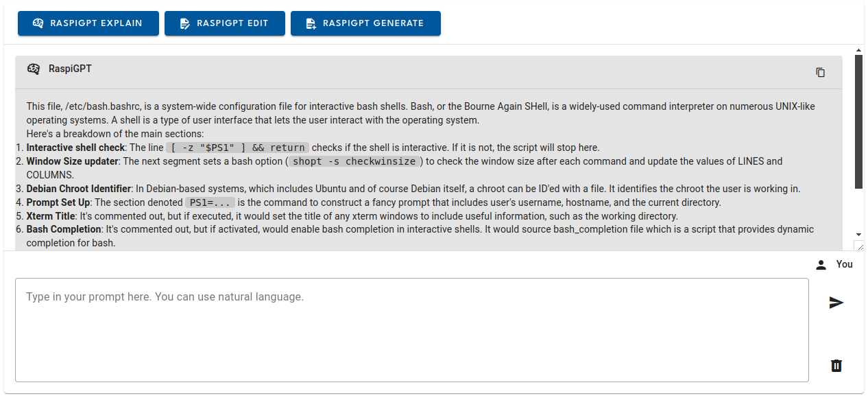Click the "You" sender label

(845, 264)
